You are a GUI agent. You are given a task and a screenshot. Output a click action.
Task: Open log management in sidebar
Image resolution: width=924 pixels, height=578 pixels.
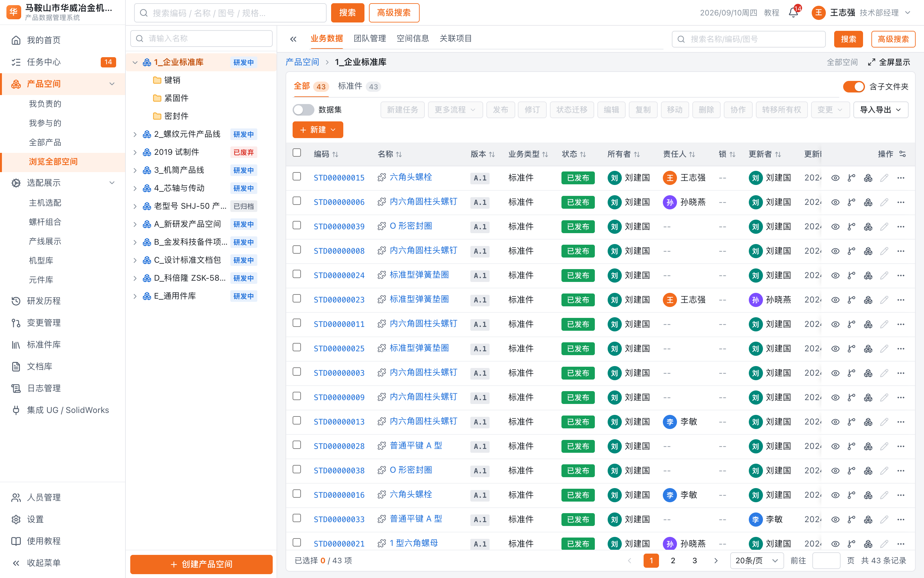click(x=63, y=388)
